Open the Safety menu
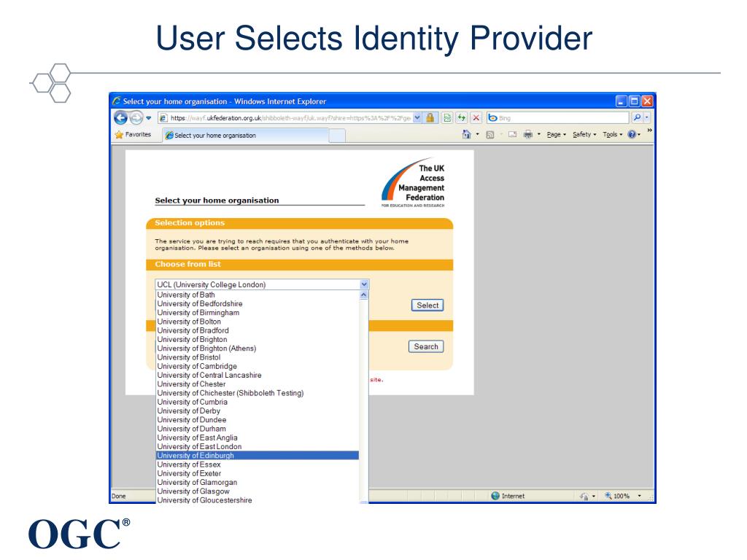The width and height of the screenshot is (747, 560). 584,135
